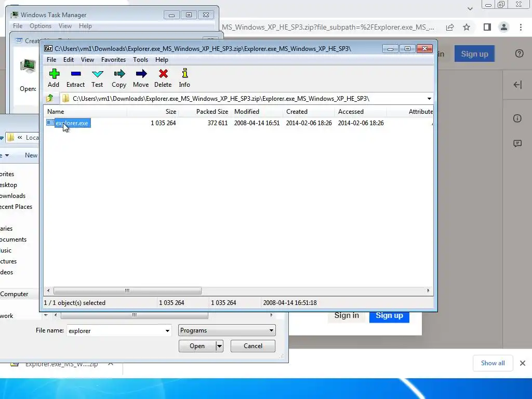This screenshot has height=399, width=532.
Task: Click the Open button in file dialog
Action: (x=197, y=346)
